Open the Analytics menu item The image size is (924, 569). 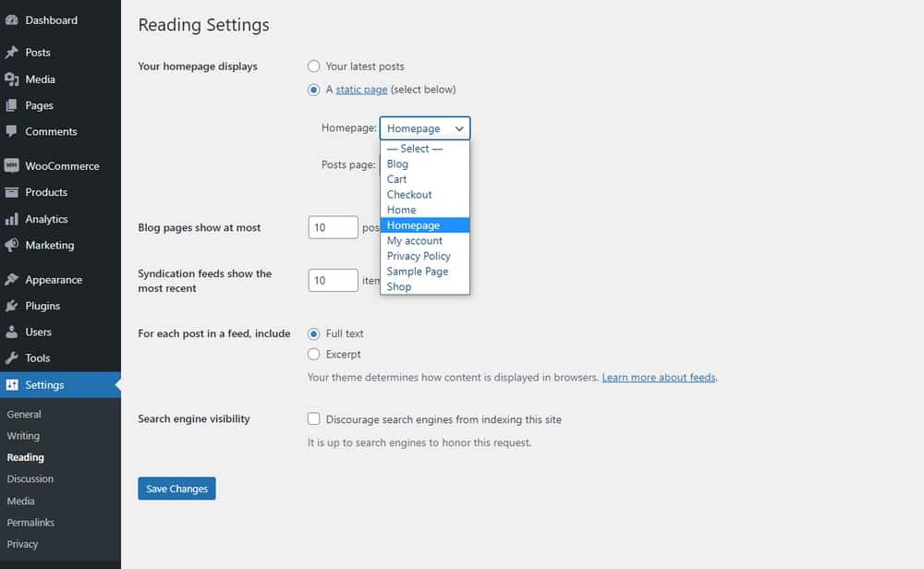click(x=60, y=219)
